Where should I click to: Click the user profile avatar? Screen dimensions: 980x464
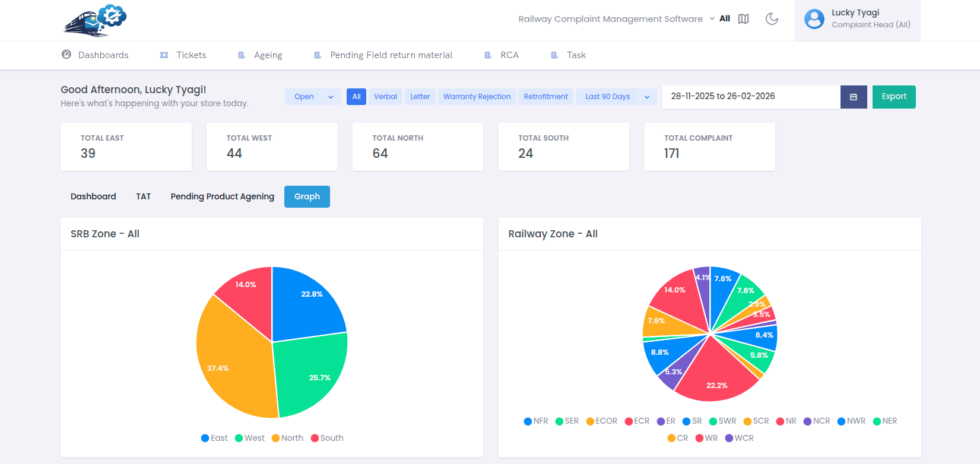point(814,19)
